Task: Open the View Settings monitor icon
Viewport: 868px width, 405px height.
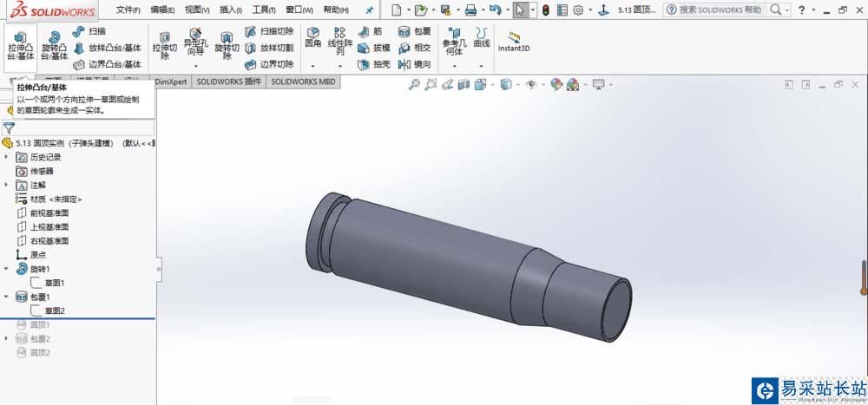Action: coord(598,84)
